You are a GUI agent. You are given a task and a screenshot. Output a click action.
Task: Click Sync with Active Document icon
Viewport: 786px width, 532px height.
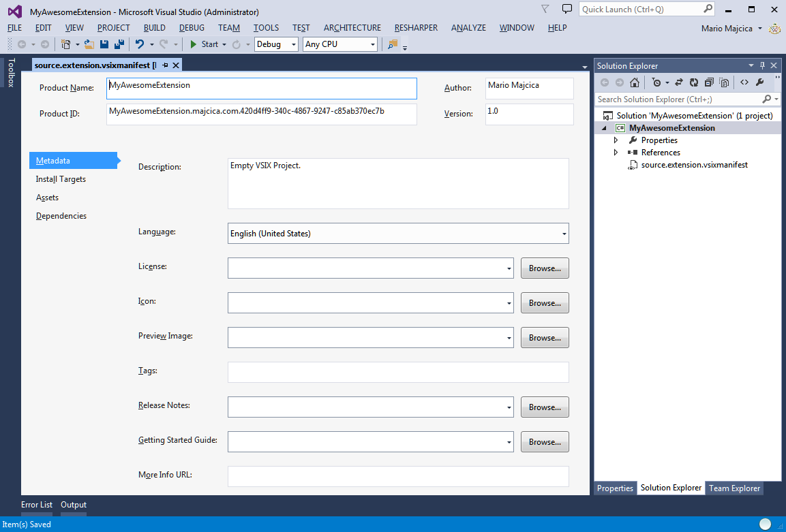[x=679, y=82]
